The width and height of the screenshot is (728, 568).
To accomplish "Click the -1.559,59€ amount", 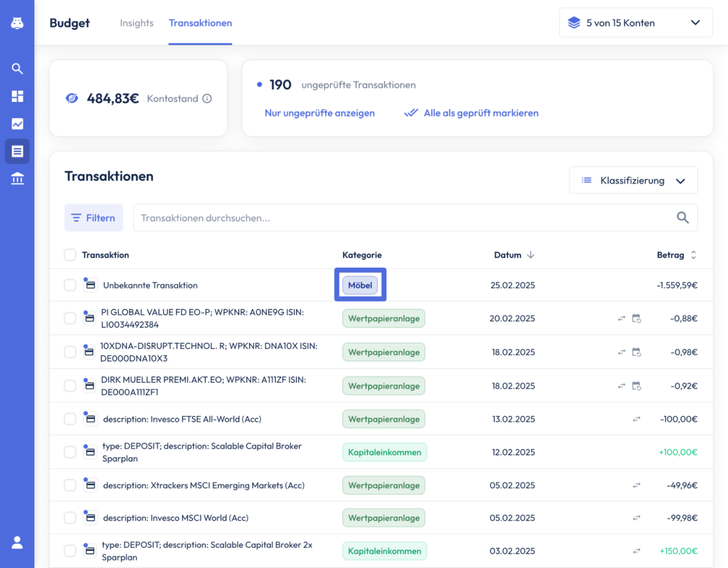I will tap(677, 285).
